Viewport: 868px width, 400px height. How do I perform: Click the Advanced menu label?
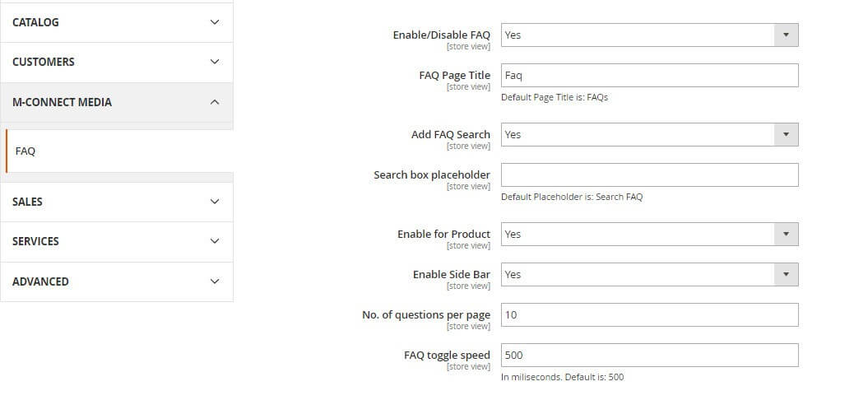pos(40,281)
